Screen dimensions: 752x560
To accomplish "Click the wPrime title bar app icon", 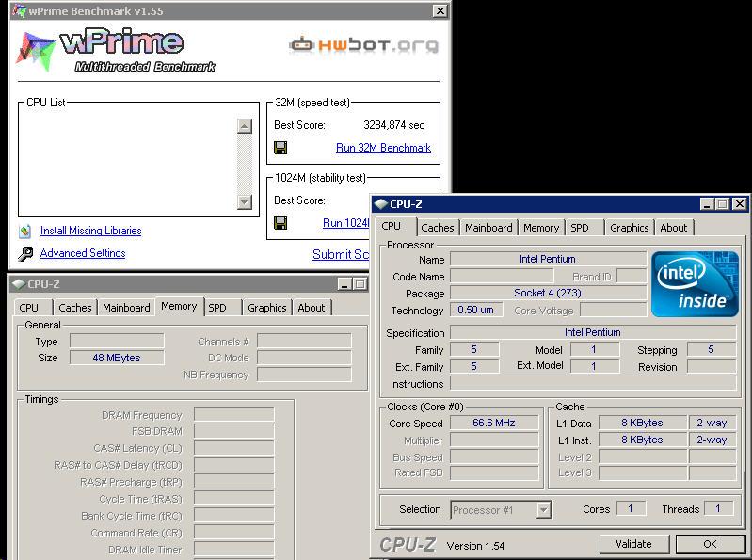I will 19,10.
